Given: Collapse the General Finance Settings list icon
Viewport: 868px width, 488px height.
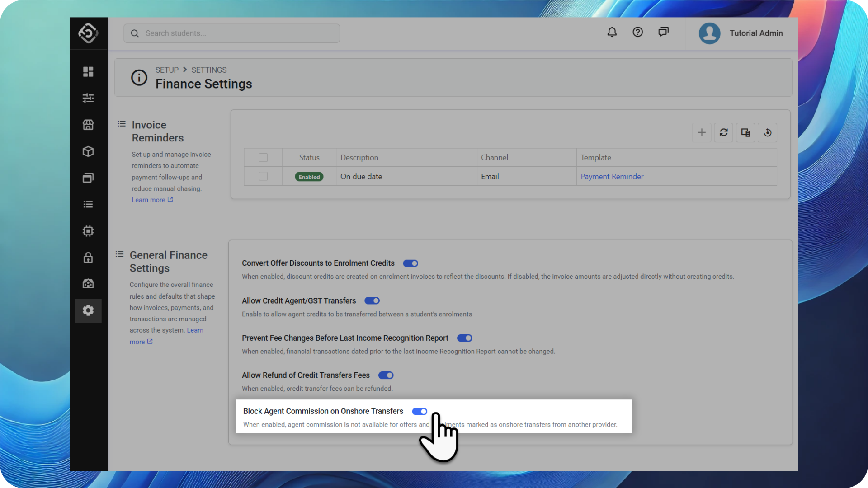Looking at the screenshot, I should point(119,254).
